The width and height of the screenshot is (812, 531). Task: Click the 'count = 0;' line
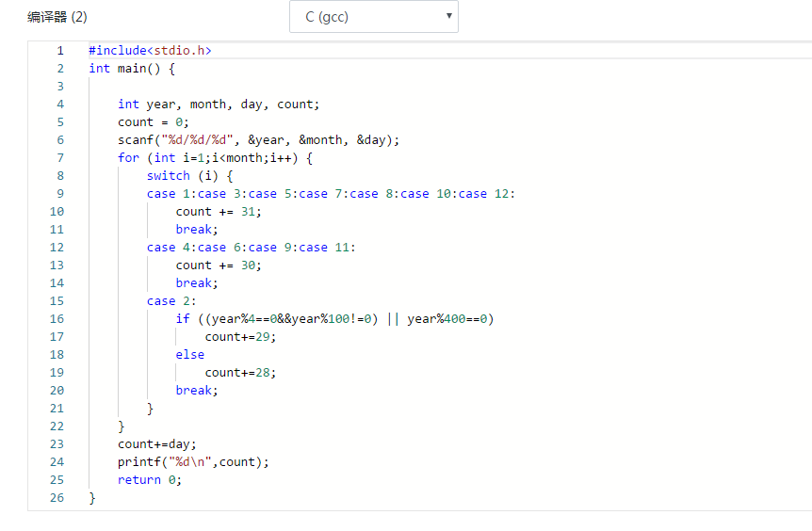[154, 122]
